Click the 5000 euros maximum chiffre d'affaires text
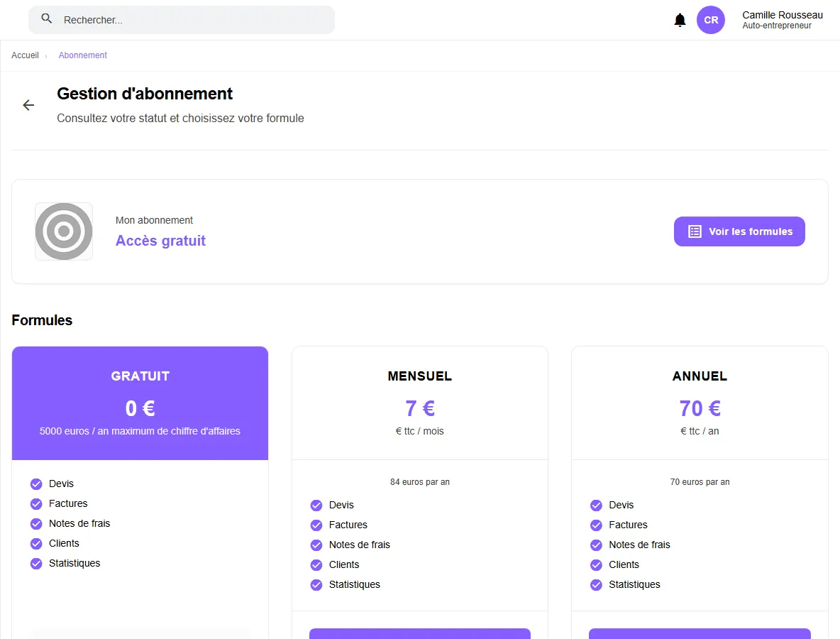Screen dimensions: 840x639 [140, 431]
